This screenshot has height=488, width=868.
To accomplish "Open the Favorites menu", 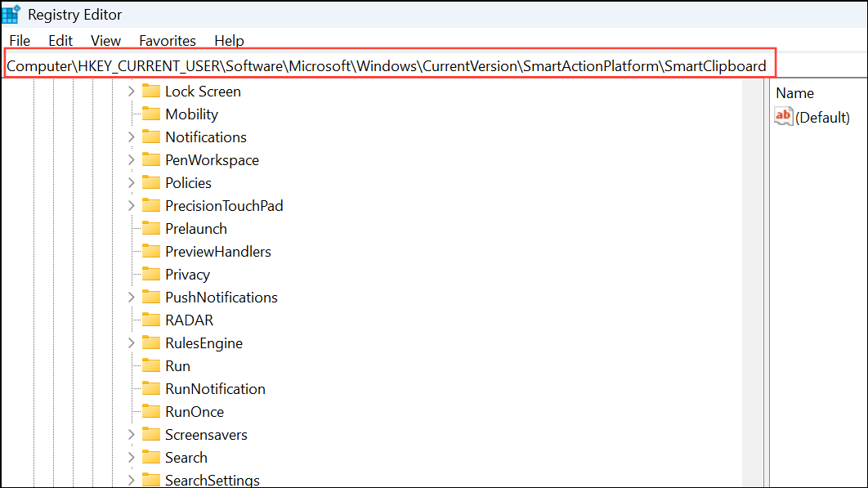I will tap(168, 40).
